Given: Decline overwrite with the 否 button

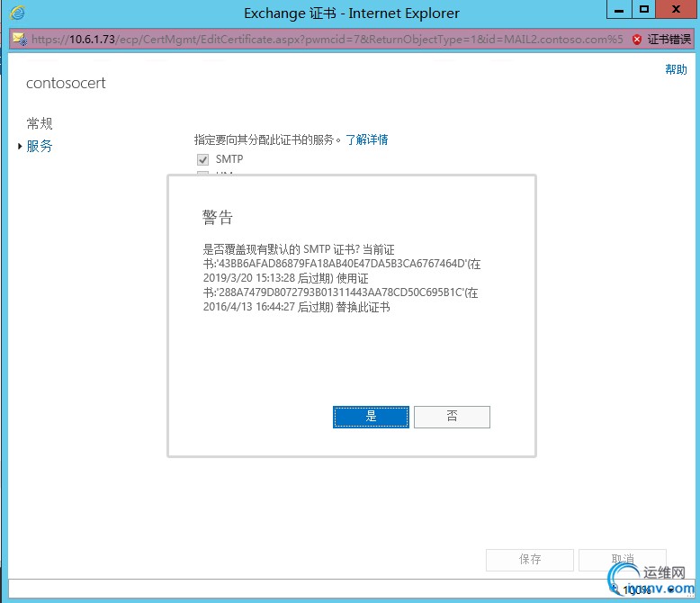Looking at the screenshot, I should [452, 417].
